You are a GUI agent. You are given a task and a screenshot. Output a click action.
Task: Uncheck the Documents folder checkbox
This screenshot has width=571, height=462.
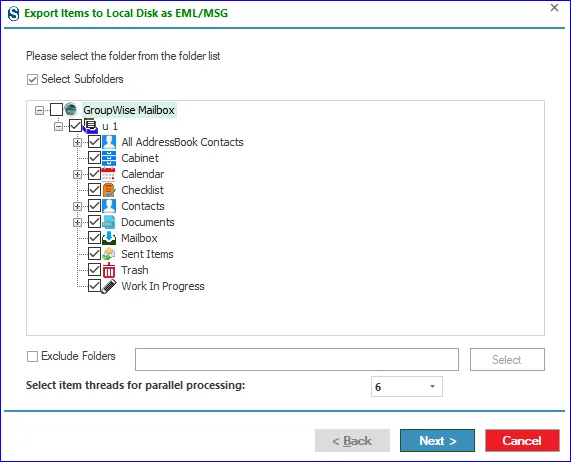[x=94, y=222]
